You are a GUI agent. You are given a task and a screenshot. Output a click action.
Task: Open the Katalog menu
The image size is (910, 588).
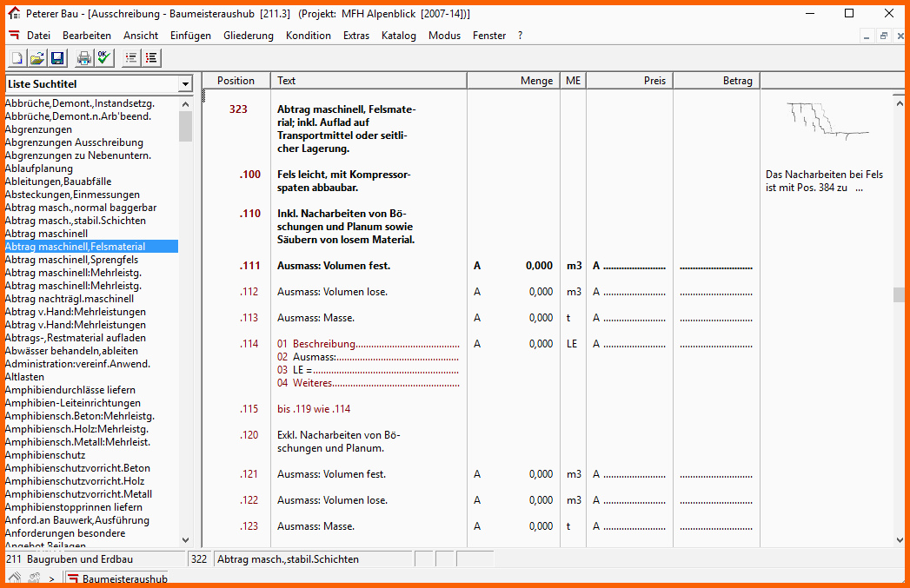tap(399, 36)
